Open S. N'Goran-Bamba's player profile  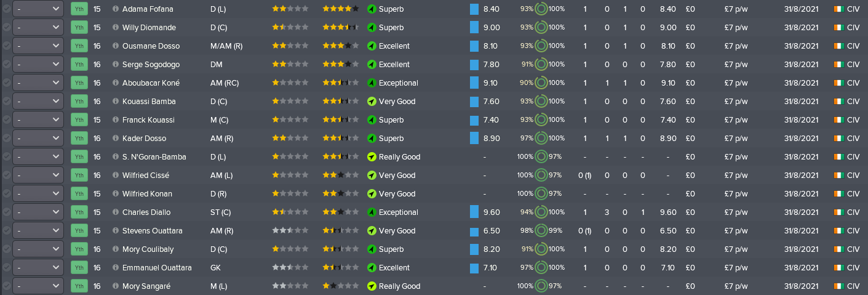(x=154, y=157)
